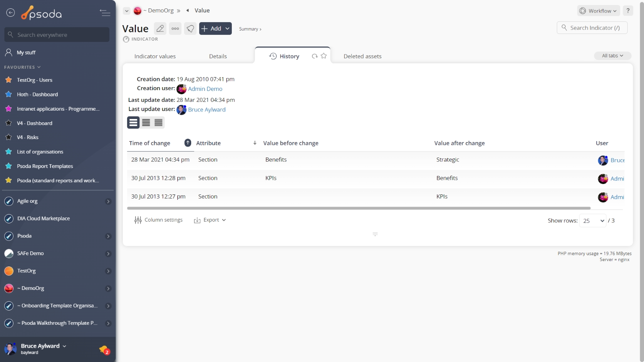Click the ~ DemoOrg breadcrumb link
Viewport: 644px width, 362px height.
tap(158, 10)
